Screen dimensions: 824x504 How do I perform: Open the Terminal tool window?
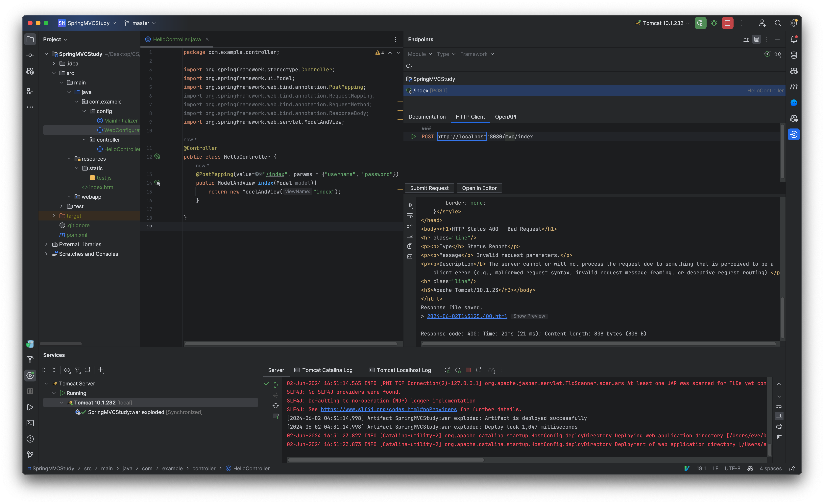pos(30,423)
